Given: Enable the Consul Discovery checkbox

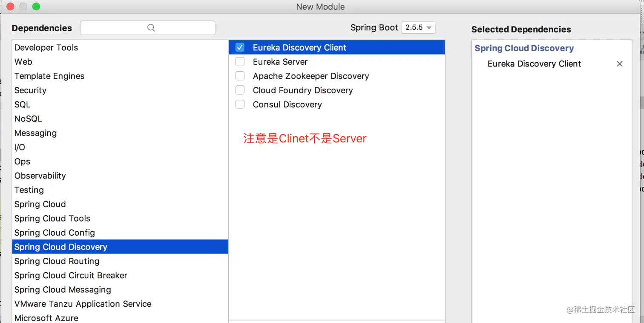Looking at the screenshot, I should (x=240, y=104).
